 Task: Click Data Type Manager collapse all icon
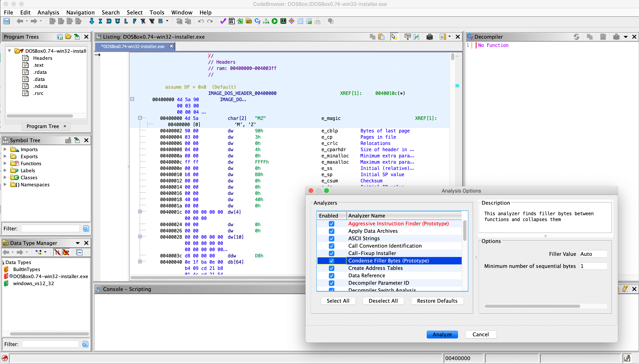coord(79,252)
